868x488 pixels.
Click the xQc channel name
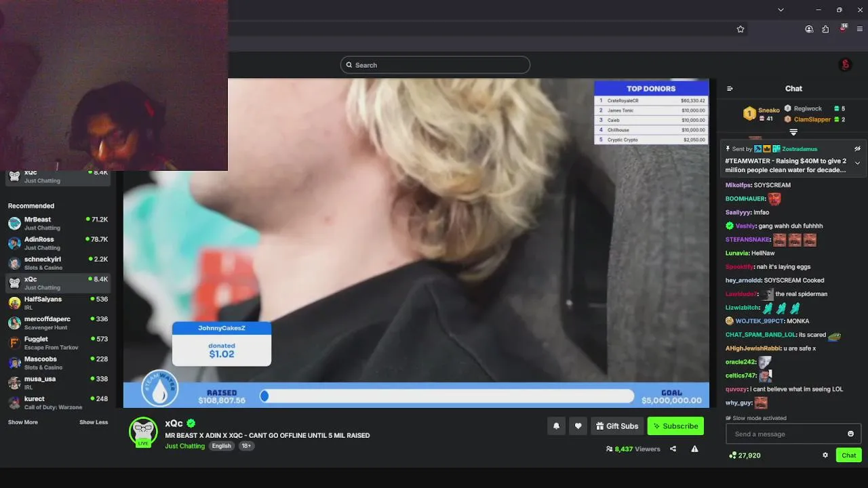(x=174, y=424)
